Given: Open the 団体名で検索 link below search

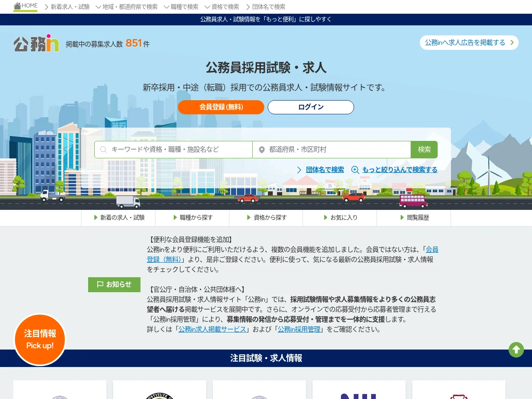Looking at the screenshot, I should 325,170.
